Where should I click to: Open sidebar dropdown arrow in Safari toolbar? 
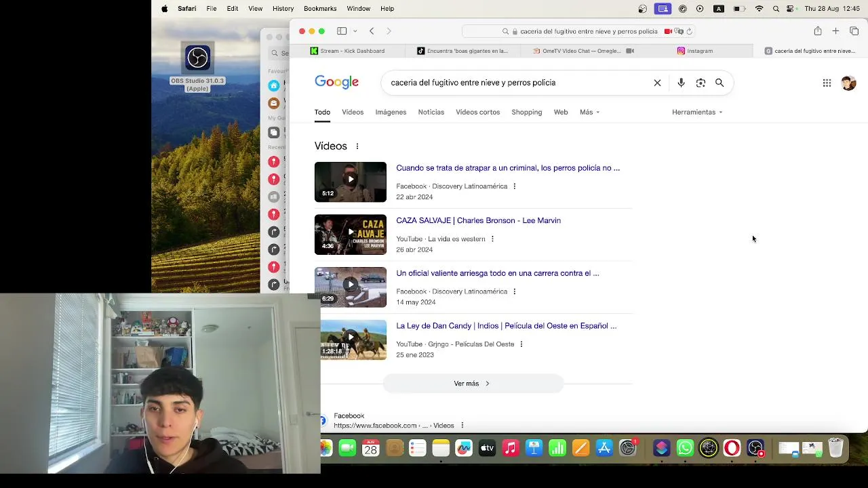pos(355,31)
